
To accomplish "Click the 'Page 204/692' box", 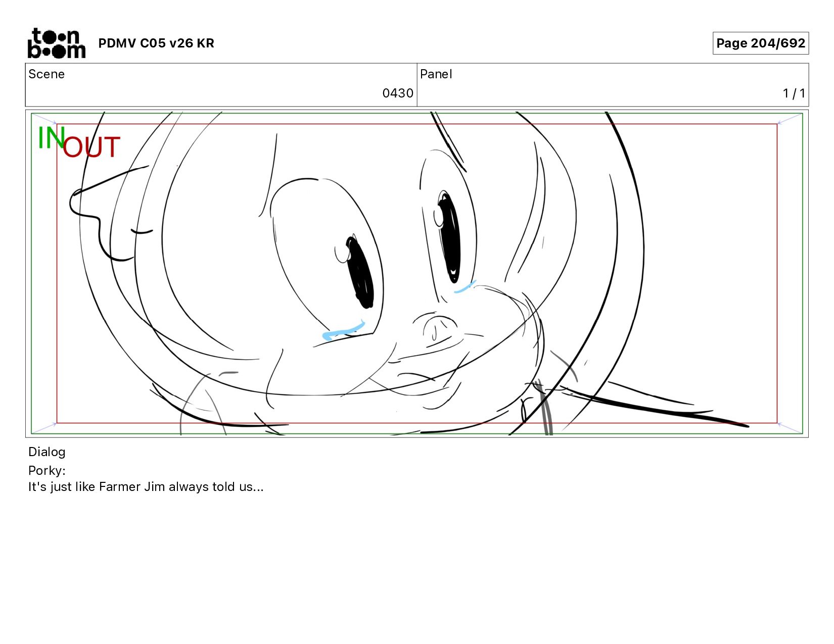I will 760,43.
